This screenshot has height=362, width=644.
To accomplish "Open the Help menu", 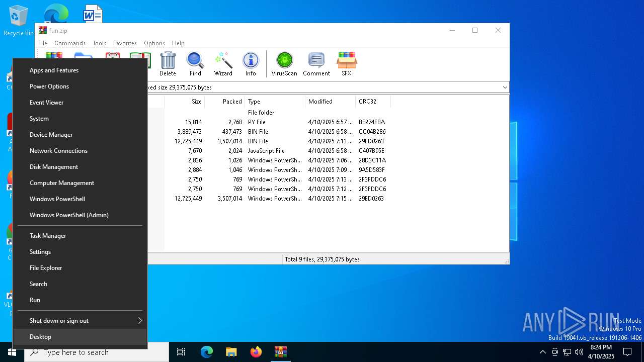I will [x=178, y=43].
